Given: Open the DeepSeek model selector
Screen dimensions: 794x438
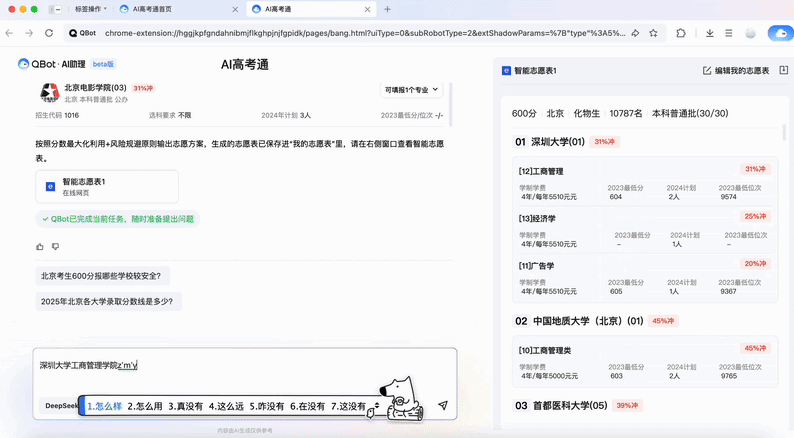Looking at the screenshot, I should pyautogui.click(x=61, y=406).
